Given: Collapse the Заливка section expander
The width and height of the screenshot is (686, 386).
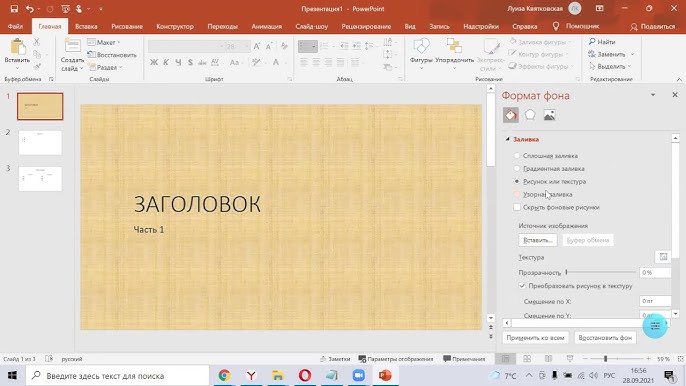Looking at the screenshot, I should tap(508, 139).
